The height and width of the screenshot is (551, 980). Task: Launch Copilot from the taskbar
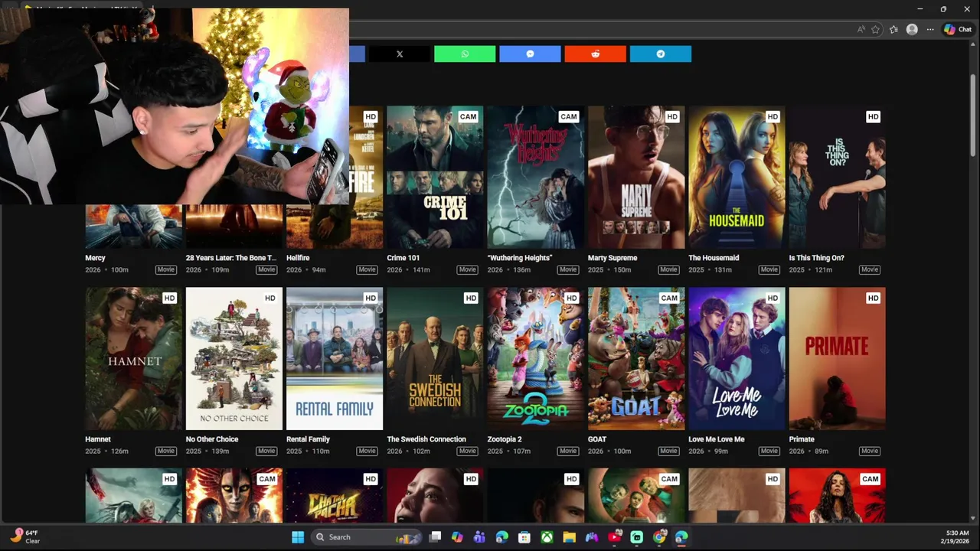[x=457, y=537]
